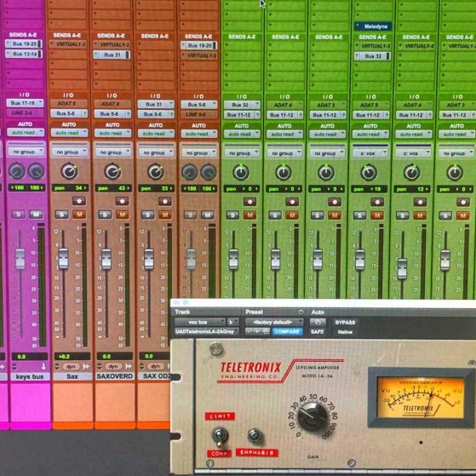Click the Bus 32 send on green track
The height and width of the screenshot is (476, 476).
372,56
